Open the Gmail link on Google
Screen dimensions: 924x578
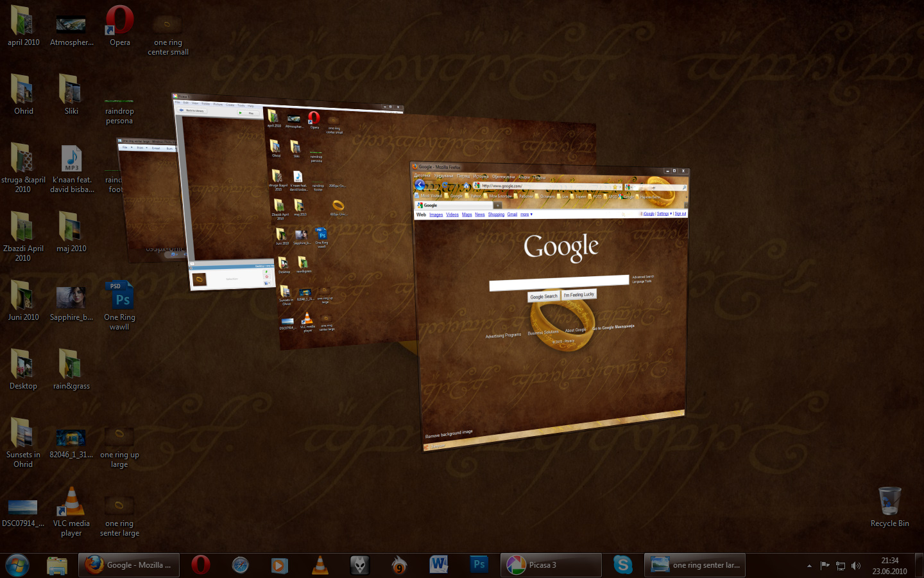(x=512, y=215)
